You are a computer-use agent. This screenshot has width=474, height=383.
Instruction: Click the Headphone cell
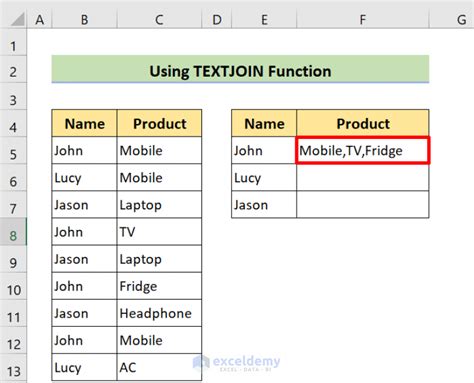[159, 313]
